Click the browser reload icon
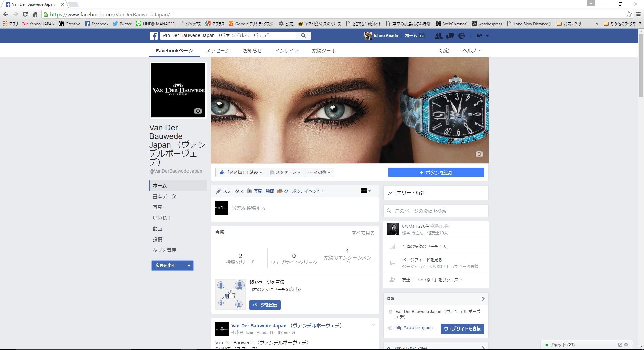This screenshot has width=644, height=350. (x=25, y=14)
